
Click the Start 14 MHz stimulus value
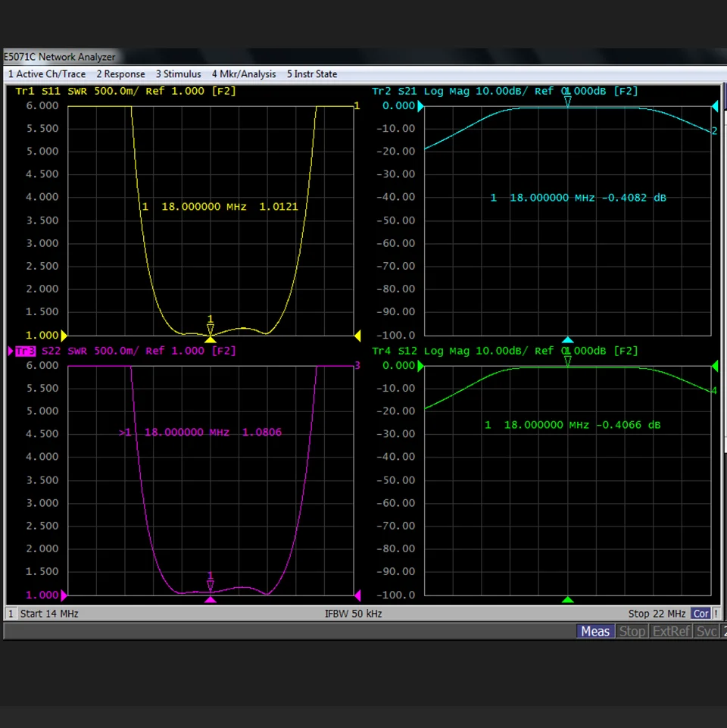click(49, 614)
